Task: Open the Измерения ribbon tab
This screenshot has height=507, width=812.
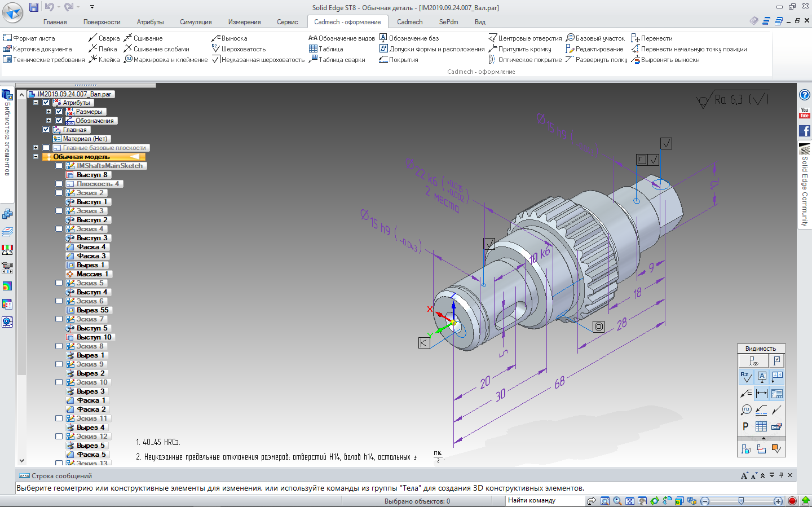Action: click(x=244, y=22)
